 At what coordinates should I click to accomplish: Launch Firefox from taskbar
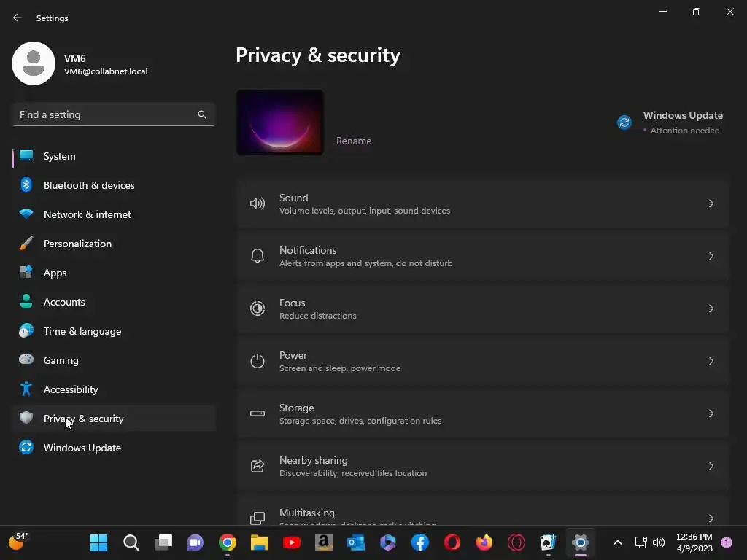coord(484,542)
